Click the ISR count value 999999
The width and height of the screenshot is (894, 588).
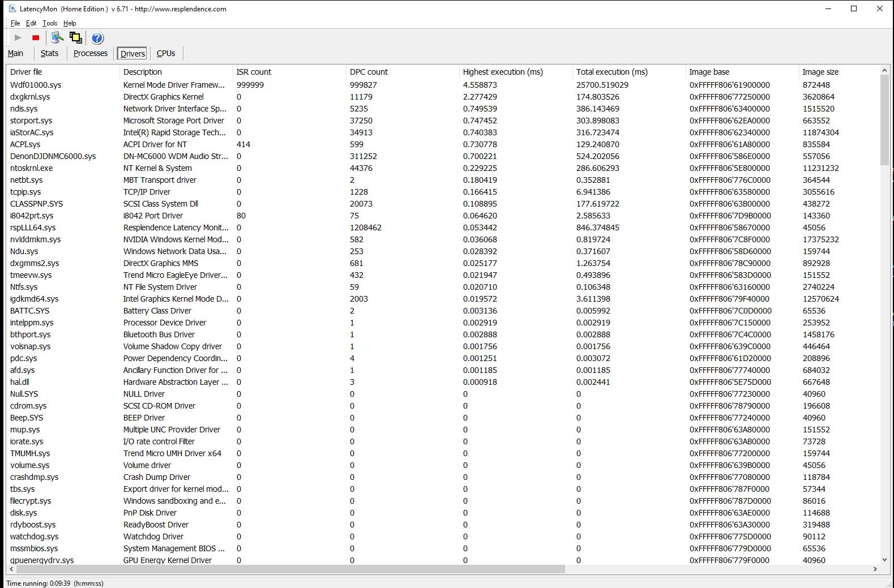(250, 85)
